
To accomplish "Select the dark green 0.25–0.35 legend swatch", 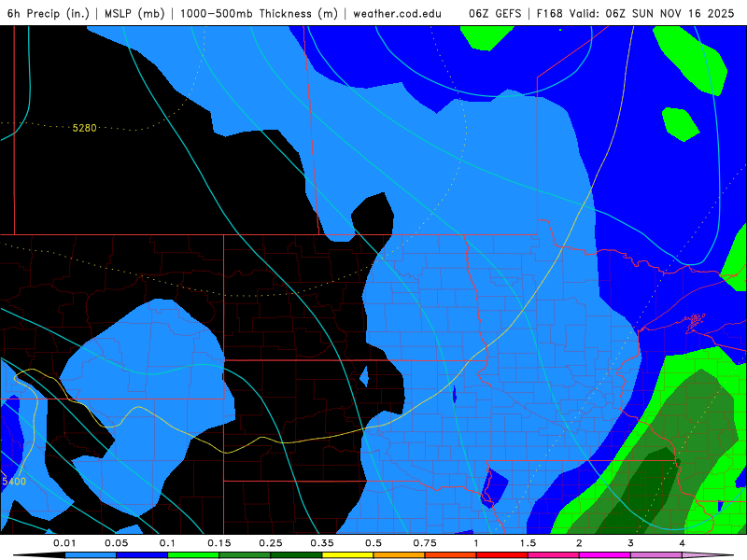I will [x=296, y=555].
